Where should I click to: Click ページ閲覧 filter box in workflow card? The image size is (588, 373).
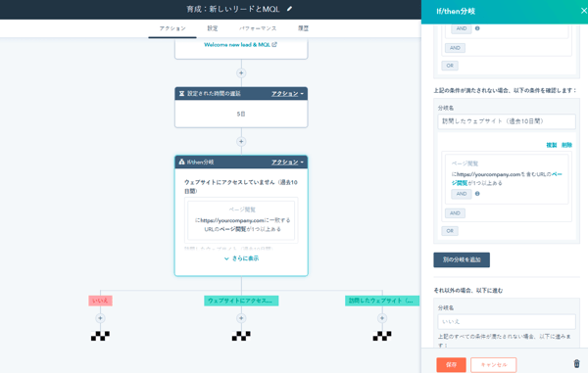[241, 220]
